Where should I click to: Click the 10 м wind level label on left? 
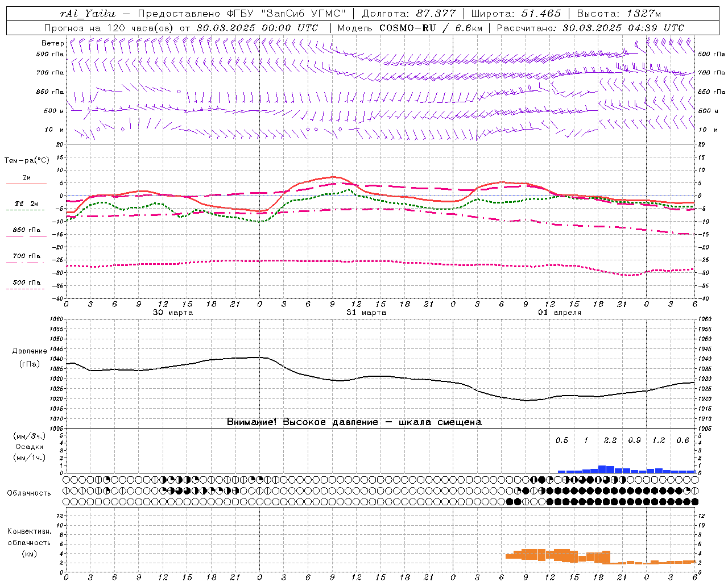pos(54,130)
